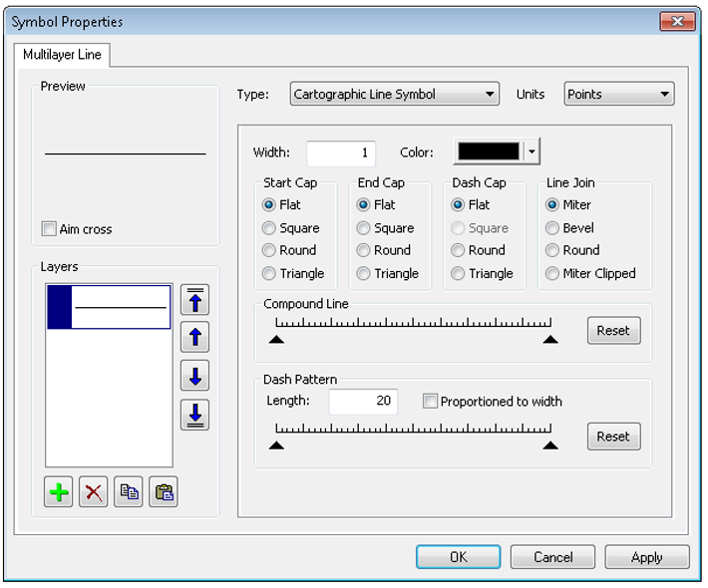
Task: Click the green plus Add Layer icon
Action: (x=59, y=492)
